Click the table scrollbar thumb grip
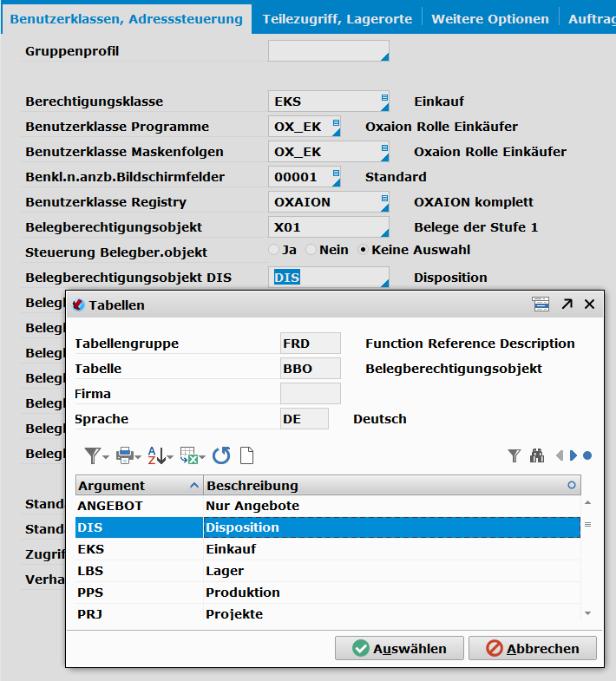 coord(587,525)
